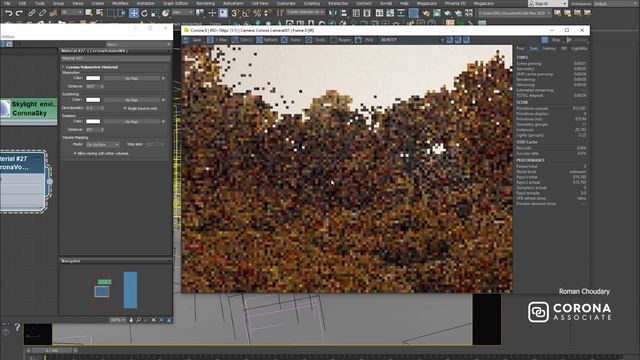Image resolution: width=640 pixels, height=360 pixels.
Task: Activate the Select and Move tool
Action: click(x=133, y=13)
